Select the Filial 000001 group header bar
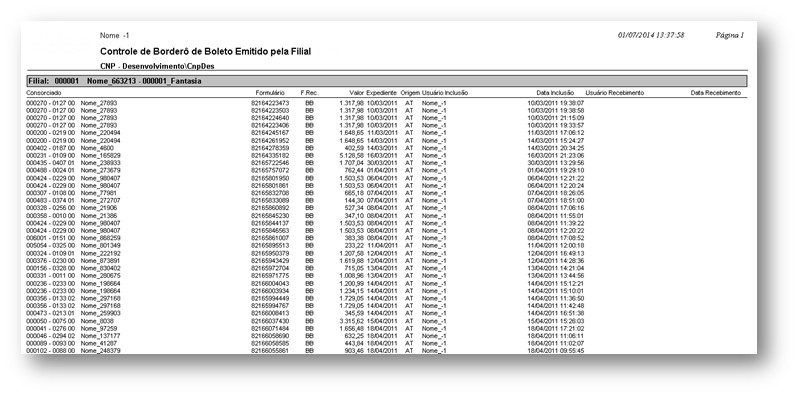The width and height of the screenshot is (799, 396). [387, 81]
